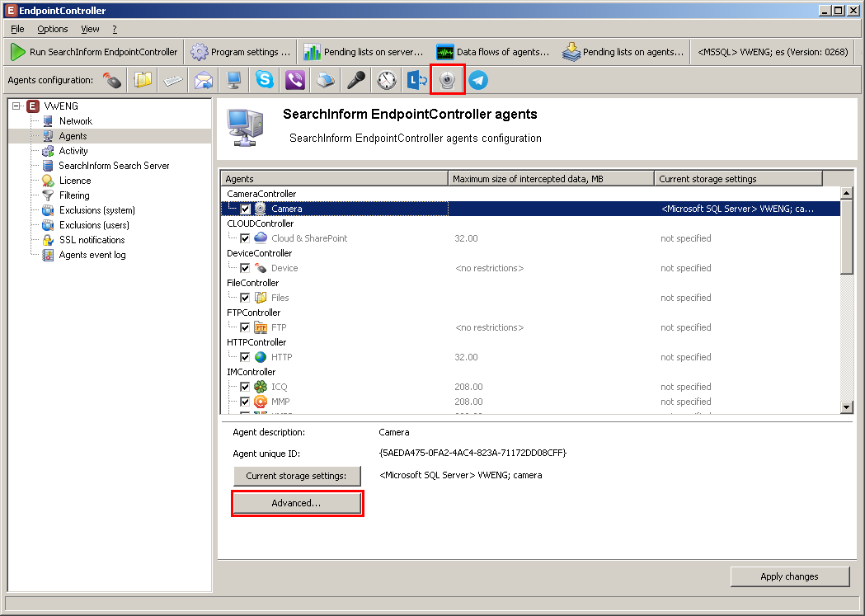The width and height of the screenshot is (865, 616).
Task: Click the HTTP row 32.00 value
Action: pyautogui.click(x=466, y=357)
